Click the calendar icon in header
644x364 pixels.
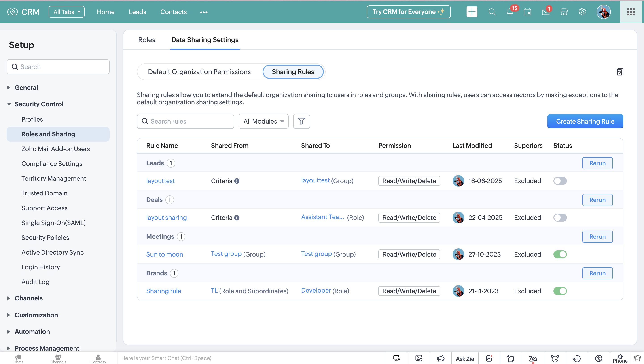pyautogui.click(x=527, y=12)
